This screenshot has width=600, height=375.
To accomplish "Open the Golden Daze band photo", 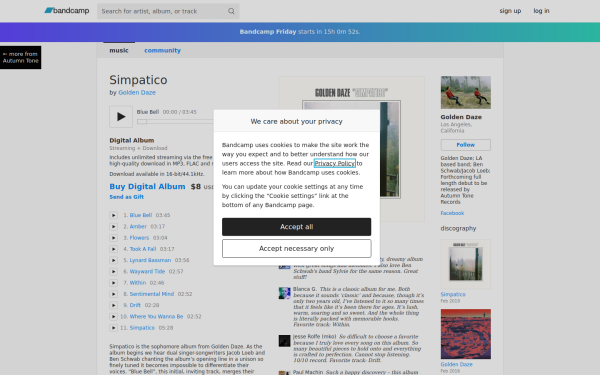I will click(x=466, y=92).
